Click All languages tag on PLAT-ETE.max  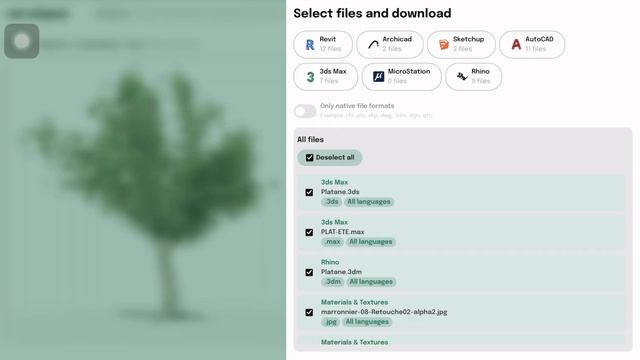pos(371,242)
